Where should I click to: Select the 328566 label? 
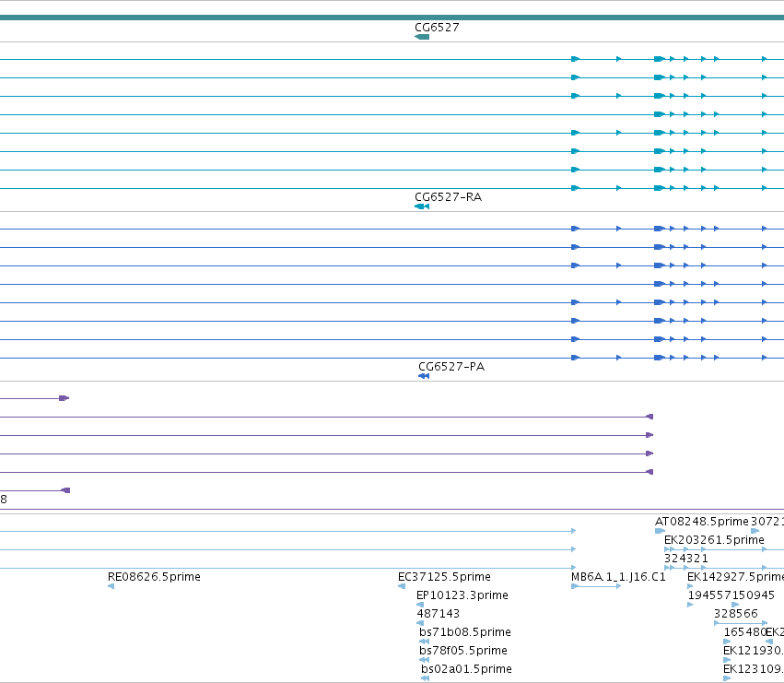pyautogui.click(x=736, y=614)
